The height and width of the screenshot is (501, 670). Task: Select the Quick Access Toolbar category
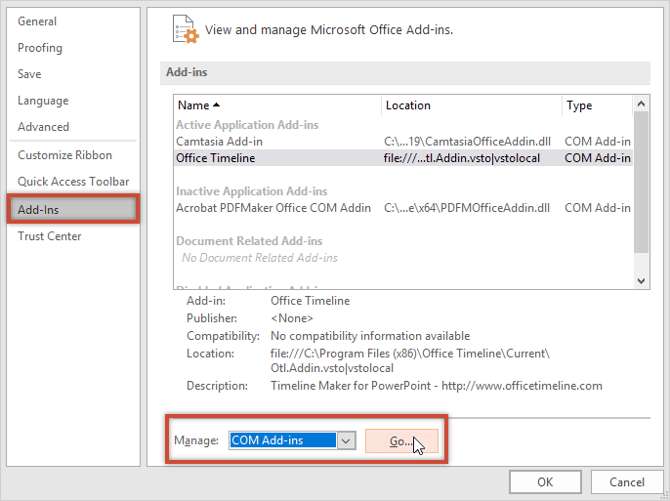pos(73,181)
